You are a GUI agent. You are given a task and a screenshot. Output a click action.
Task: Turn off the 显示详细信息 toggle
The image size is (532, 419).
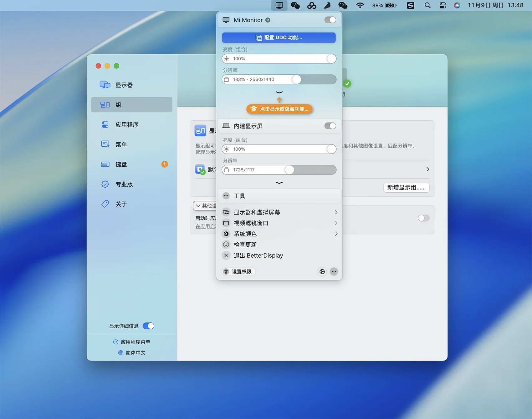tap(148, 326)
